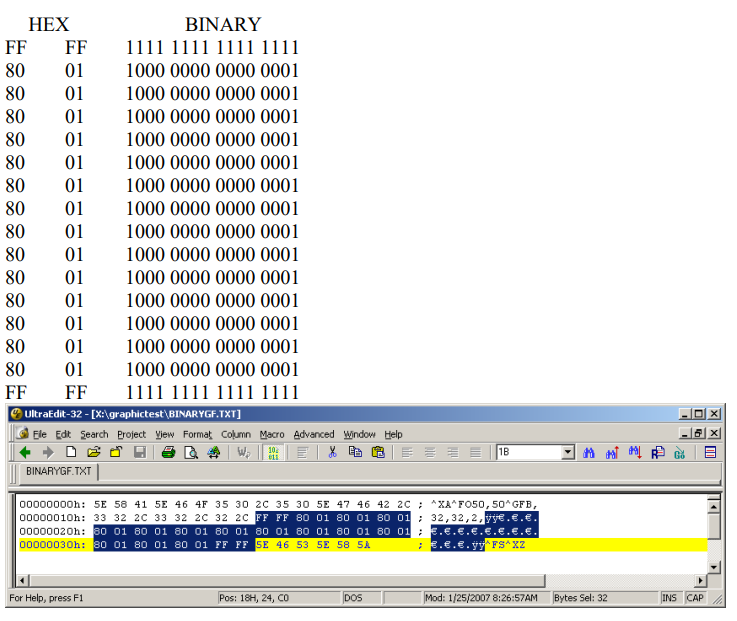Viewport: 737px width, 621px height.
Task: Click the Mod: 1/25/2007 8:26:57AM status entry
Action: (486, 597)
